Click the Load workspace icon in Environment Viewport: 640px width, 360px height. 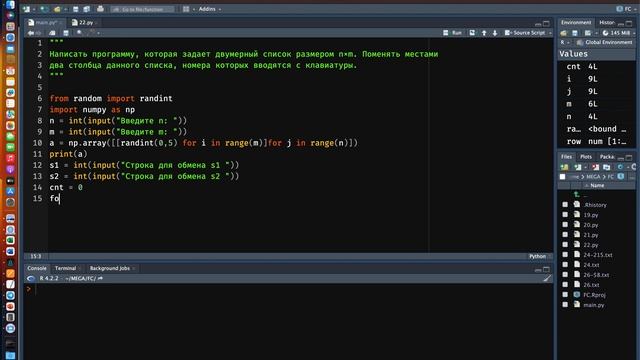564,33
